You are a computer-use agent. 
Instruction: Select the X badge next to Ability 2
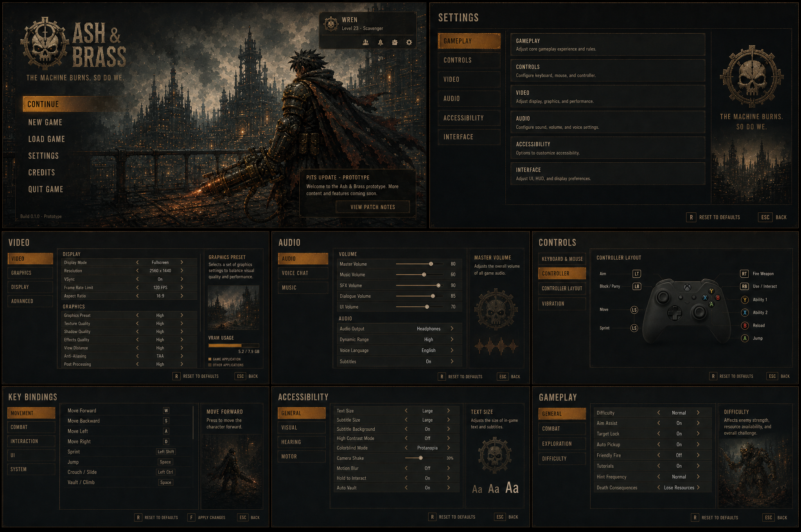point(745,313)
